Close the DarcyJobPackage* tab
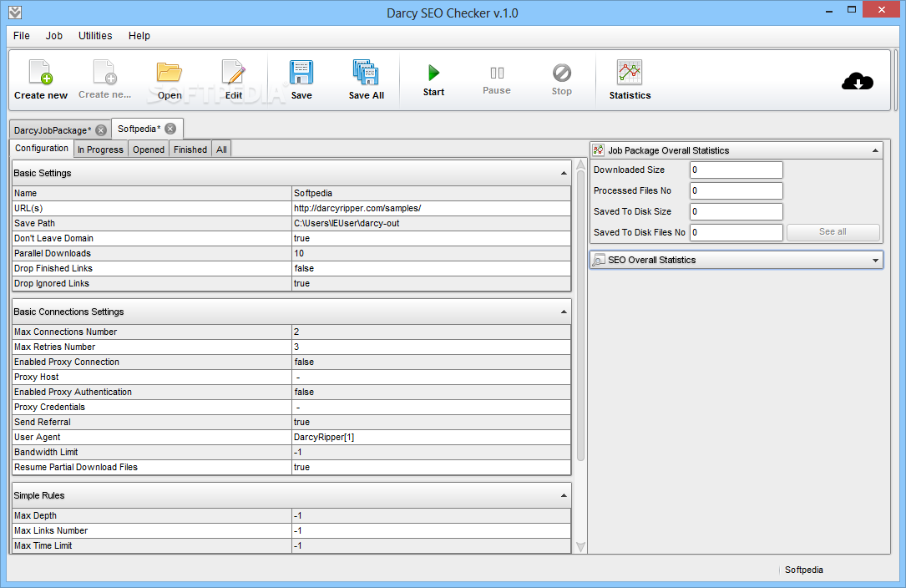The image size is (906, 588). (100, 130)
